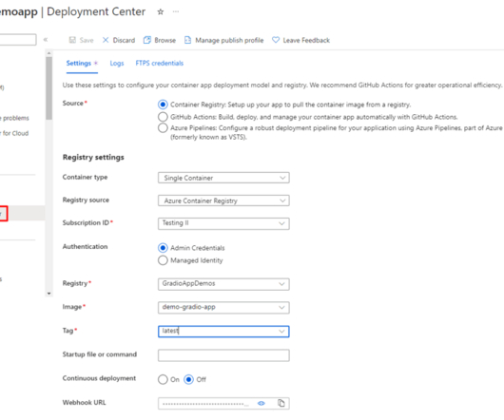
Task: Click the sidebar scrollbar up arrow
Action: (x=48, y=53)
